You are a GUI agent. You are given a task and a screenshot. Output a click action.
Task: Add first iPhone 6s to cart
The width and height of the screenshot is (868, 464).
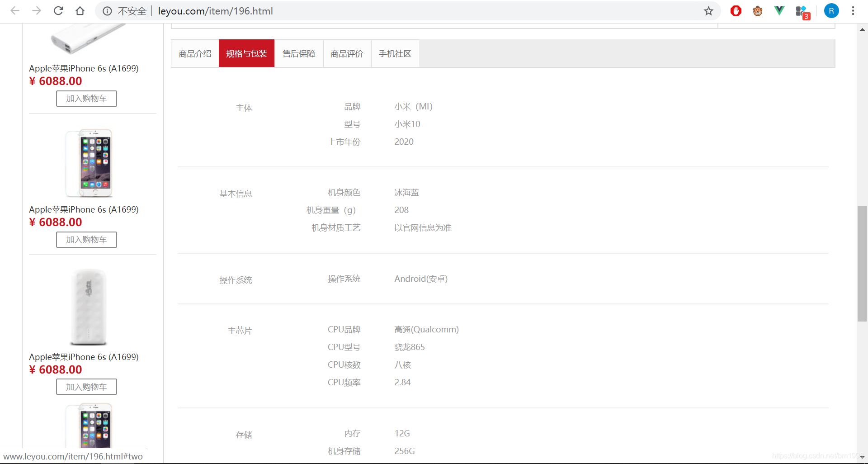86,99
